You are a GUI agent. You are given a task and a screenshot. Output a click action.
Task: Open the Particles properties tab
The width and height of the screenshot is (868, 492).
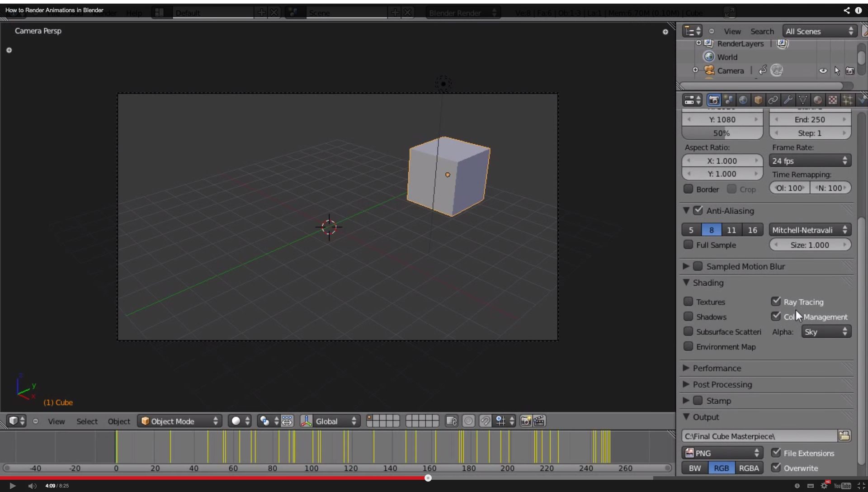(x=848, y=100)
